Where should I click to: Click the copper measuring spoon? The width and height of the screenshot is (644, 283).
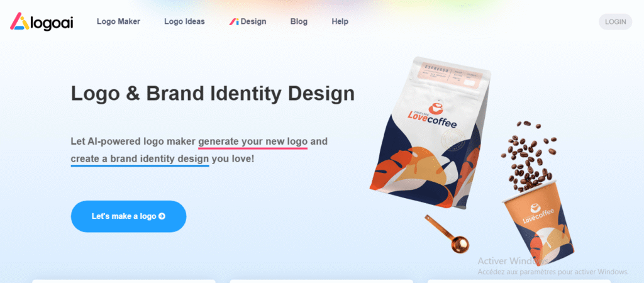tap(447, 233)
